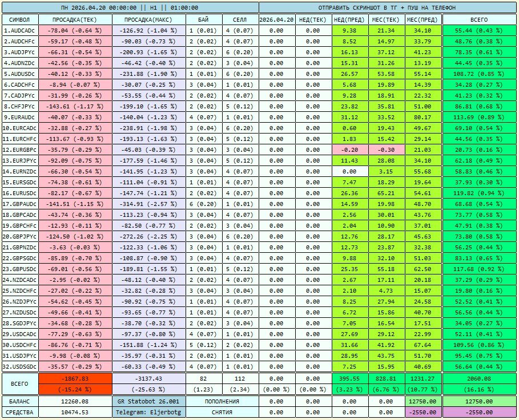Select the 2.AUDCHFc symbol cell
Screen dimensions: 519x420
click(x=20, y=41)
